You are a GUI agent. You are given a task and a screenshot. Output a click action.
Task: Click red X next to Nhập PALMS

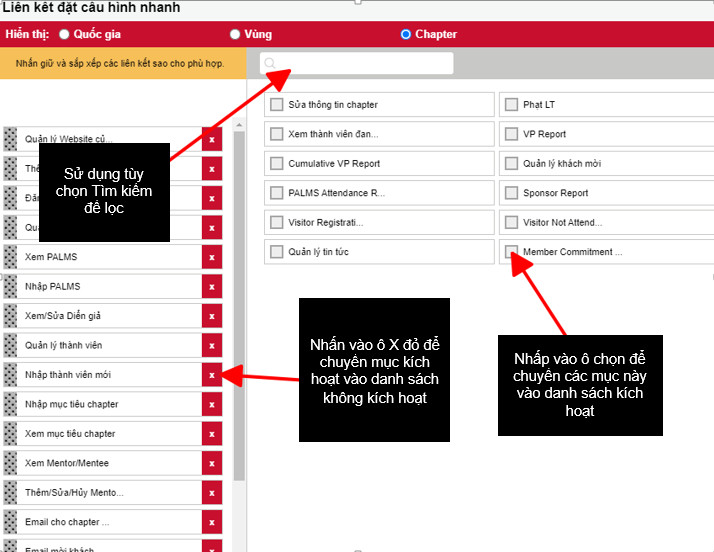click(211, 287)
